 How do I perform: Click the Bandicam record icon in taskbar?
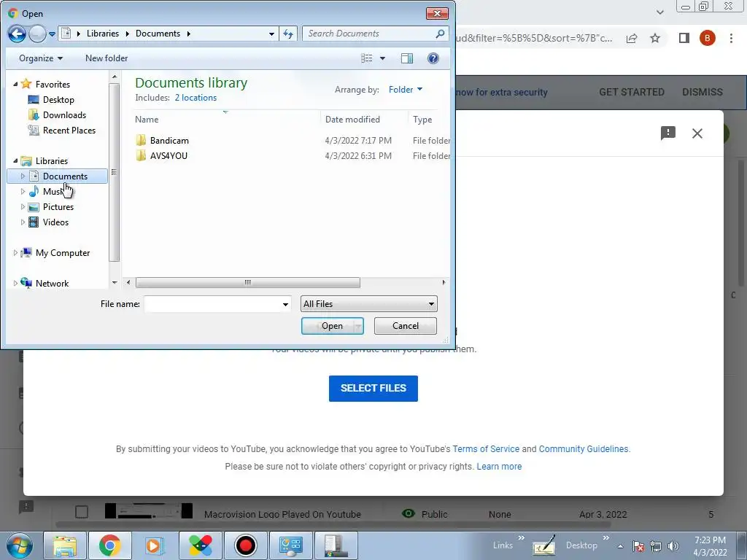245,545
